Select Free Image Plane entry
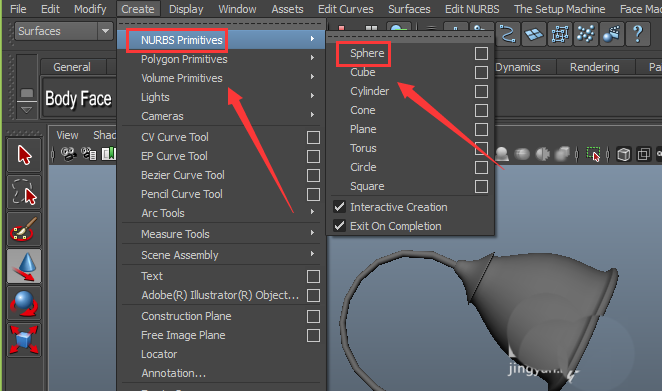Viewport: 662px width, 391px height. pyautogui.click(x=183, y=335)
